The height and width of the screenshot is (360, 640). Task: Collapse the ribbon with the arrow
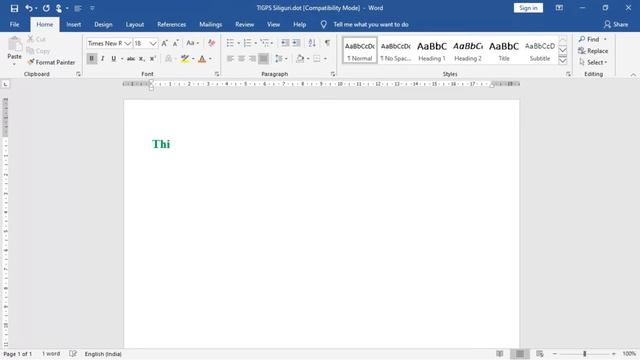click(x=633, y=75)
